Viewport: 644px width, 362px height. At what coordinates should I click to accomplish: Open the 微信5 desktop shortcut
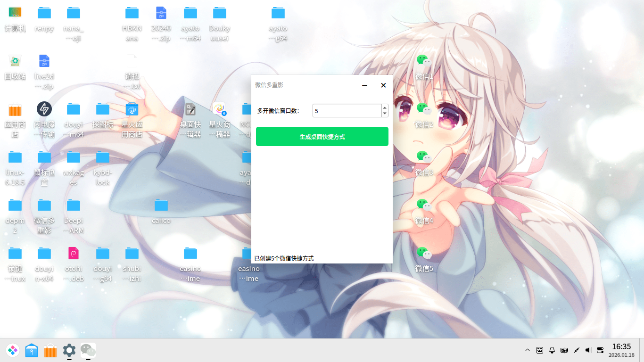click(x=424, y=259)
